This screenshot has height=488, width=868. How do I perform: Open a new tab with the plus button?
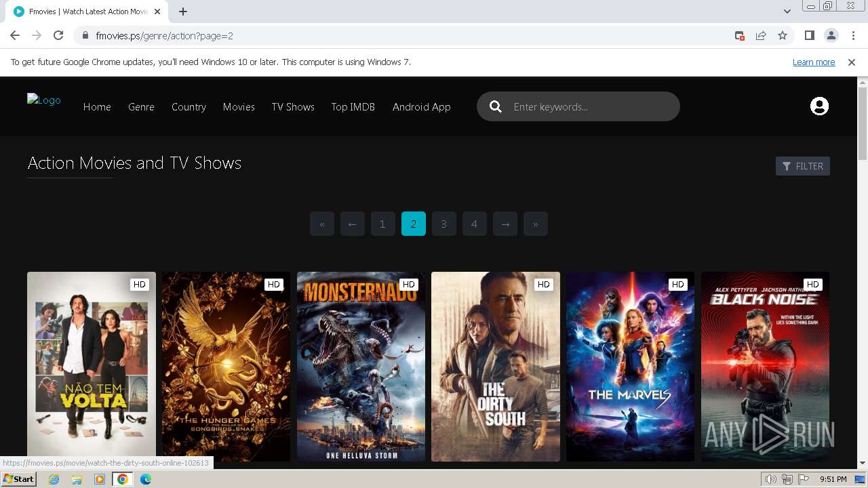click(183, 11)
